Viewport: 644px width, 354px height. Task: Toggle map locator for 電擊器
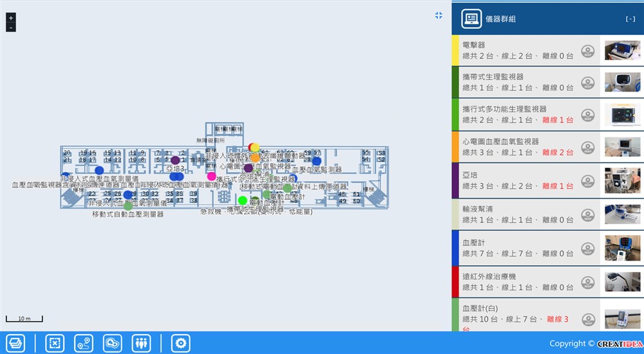coord(587,51)
